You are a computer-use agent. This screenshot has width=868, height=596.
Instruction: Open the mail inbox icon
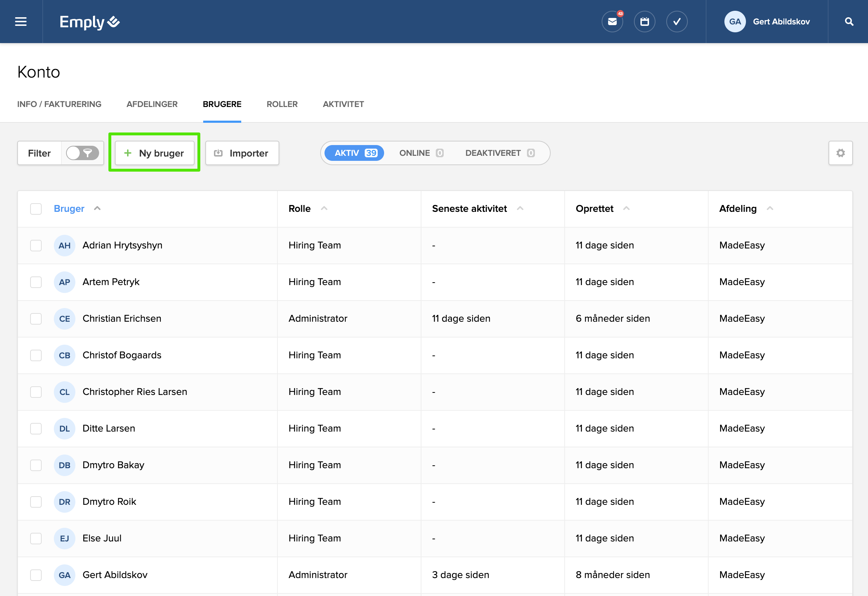pyautogui.click(x=612, y=22)
